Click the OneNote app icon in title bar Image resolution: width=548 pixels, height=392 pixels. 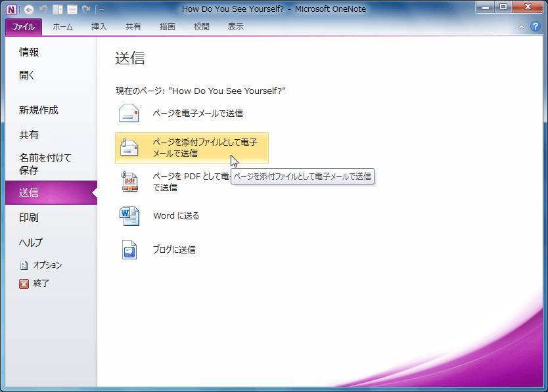pos(11,9)
